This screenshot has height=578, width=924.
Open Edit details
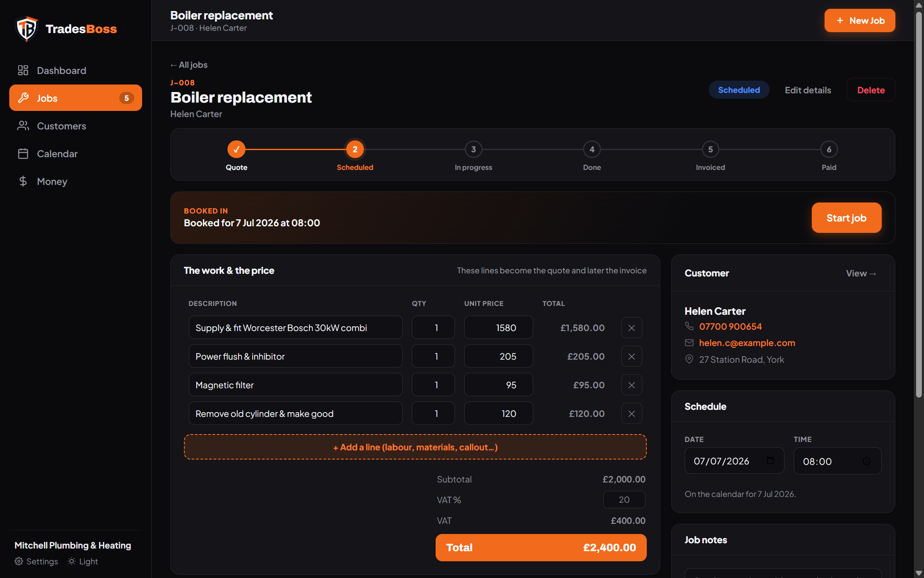coord(808,90)
